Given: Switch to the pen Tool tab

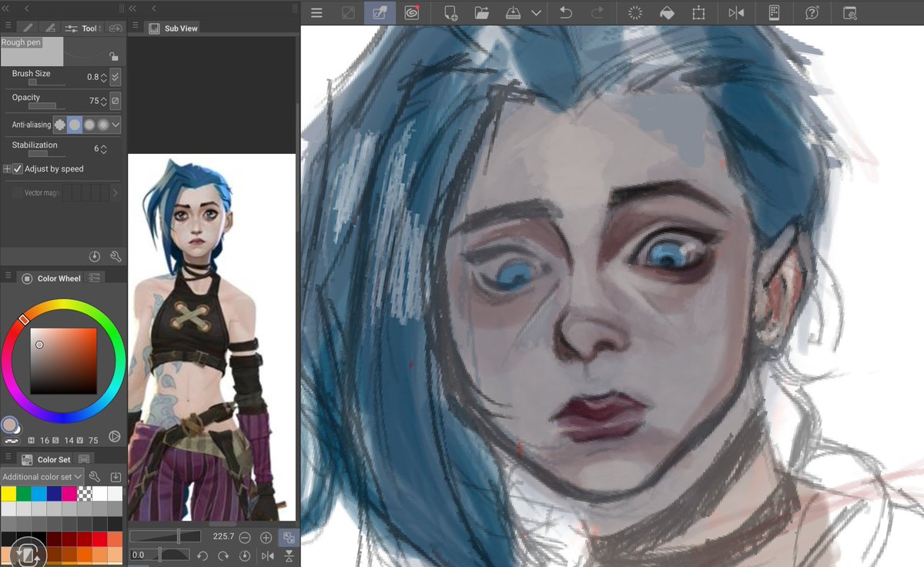Looking at the screenshot, I should click(x=28, y=28).
